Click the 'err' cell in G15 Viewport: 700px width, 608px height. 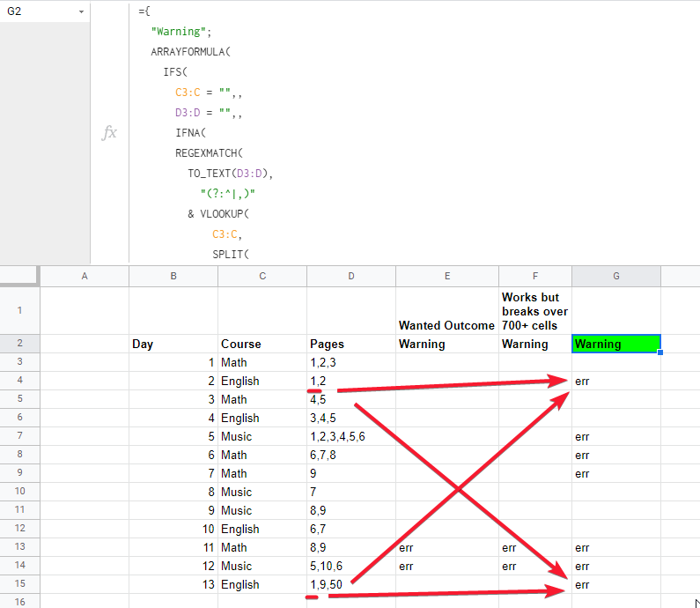pos(616,584)
